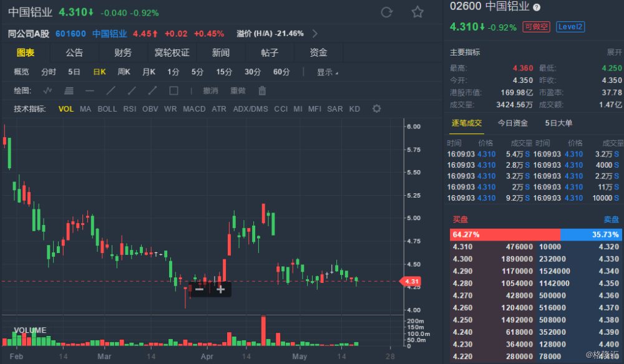Select the 概览 overview view
624x364 pixels.
[21, 72]
